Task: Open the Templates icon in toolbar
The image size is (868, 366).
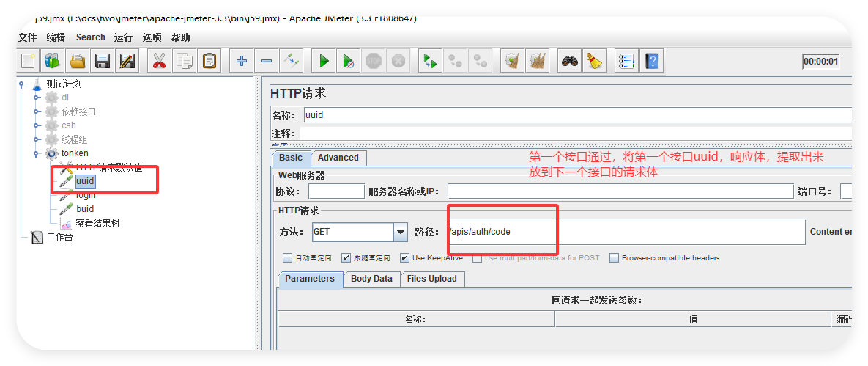Action: coord(52,60)
